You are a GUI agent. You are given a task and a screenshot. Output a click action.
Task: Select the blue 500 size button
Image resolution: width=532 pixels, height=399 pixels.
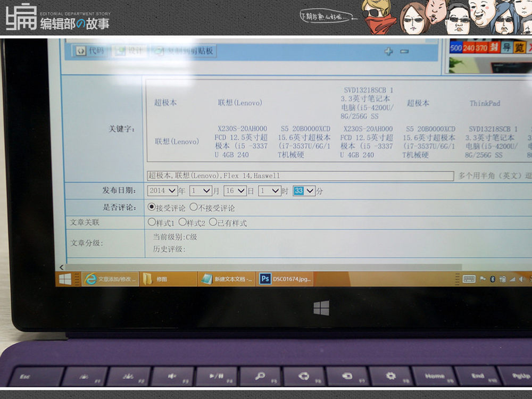456,47
